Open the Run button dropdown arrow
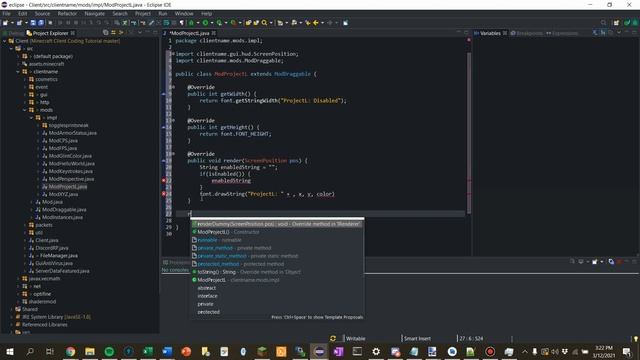Image resolution: width=640 pixels, height=360 pixels. [212, 23]
